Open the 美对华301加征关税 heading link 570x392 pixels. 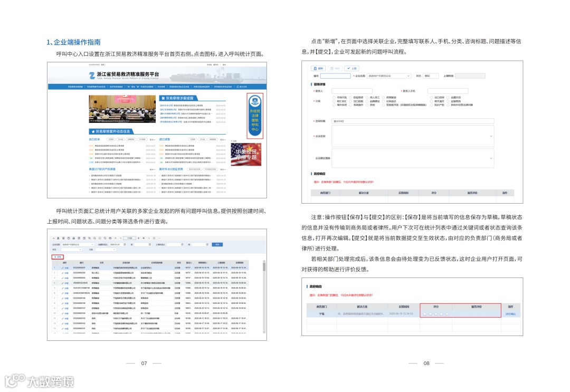pyautogui.click(x=171, y=169)
